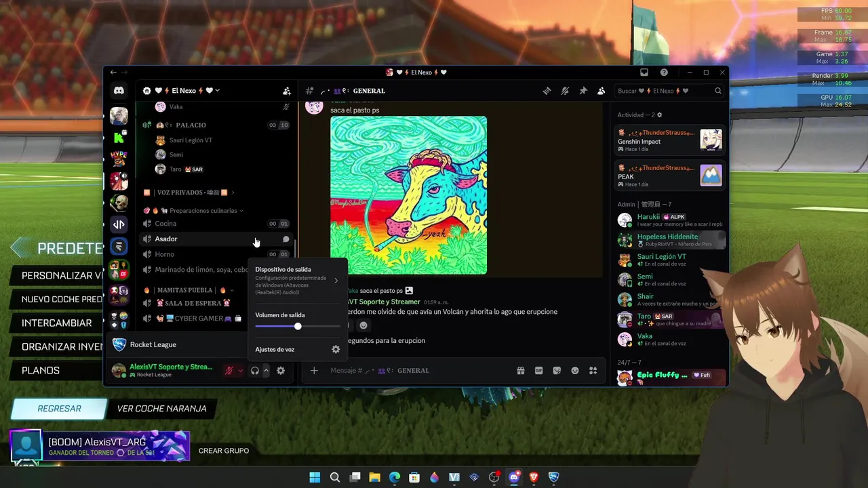
Task: Open Shair member profile
Action: pos(670,300)
